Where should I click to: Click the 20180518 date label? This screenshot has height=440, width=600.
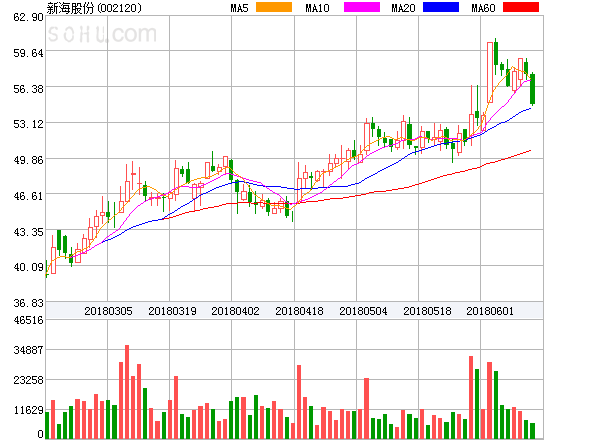click(427, 311)
